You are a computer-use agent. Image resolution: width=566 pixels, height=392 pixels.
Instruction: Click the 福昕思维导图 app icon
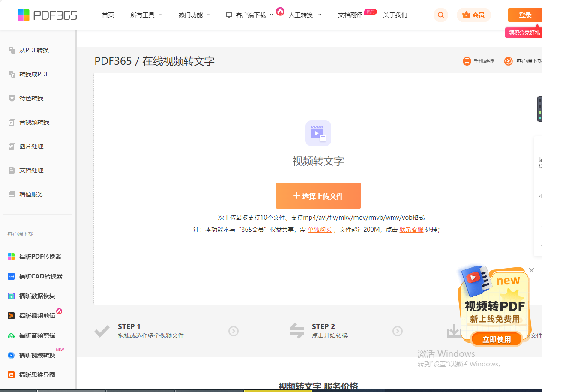tap(11, 375)
